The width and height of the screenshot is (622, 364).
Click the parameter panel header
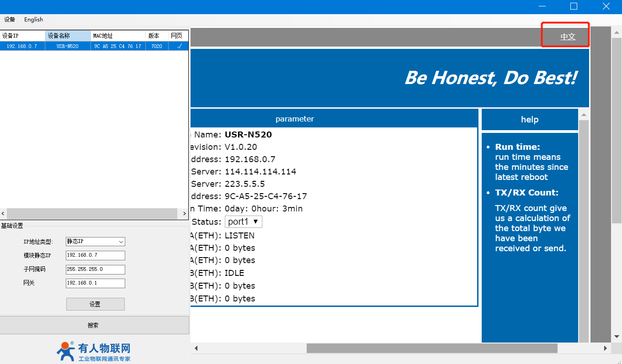pos(334,119)
